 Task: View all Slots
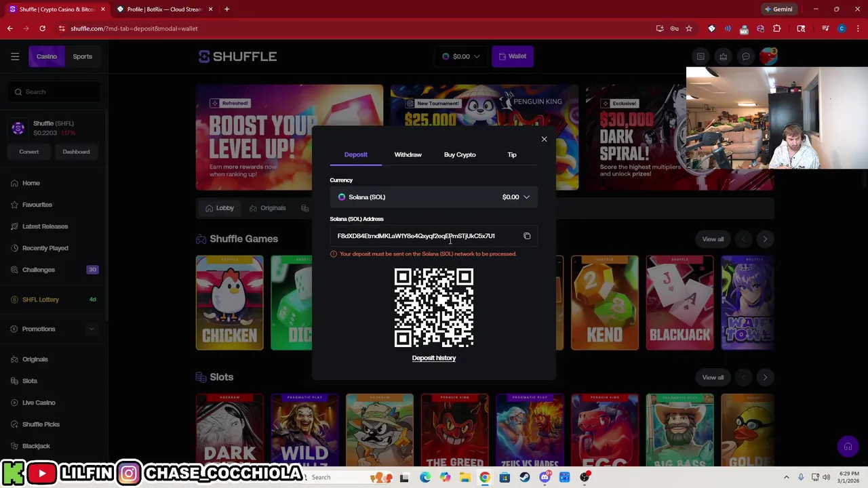click(713, 377)
